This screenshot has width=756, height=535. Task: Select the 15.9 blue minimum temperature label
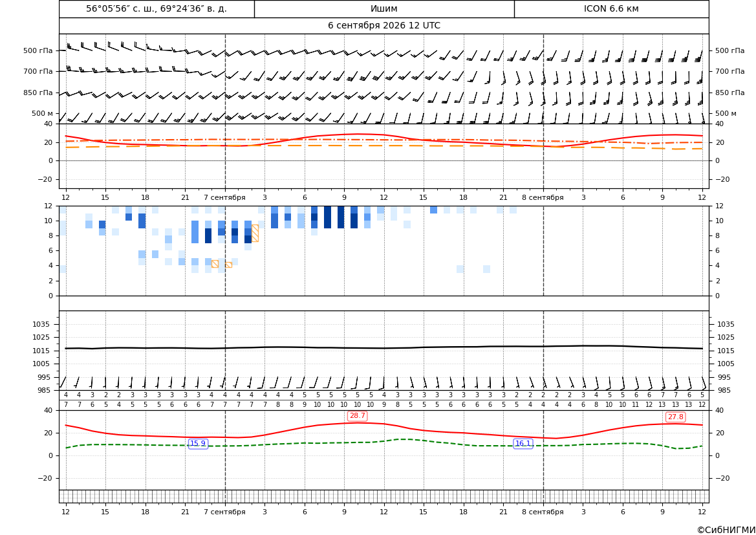198,443
